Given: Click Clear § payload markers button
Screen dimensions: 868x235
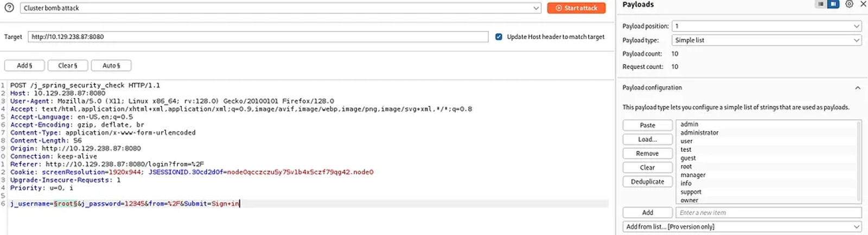Looking at the screenshot, I should point(68,66).
